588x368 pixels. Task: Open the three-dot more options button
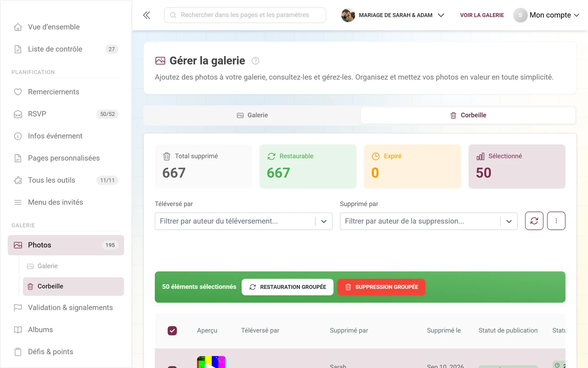(556, 221)
